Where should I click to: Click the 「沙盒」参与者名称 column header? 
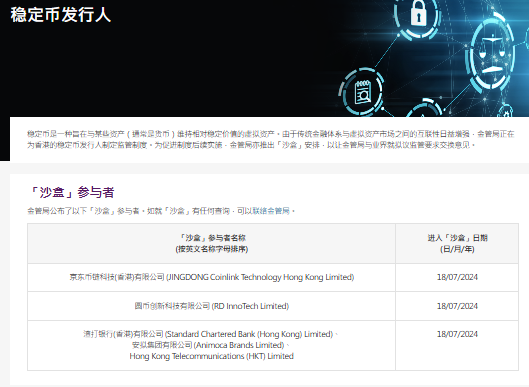point(212,243)
